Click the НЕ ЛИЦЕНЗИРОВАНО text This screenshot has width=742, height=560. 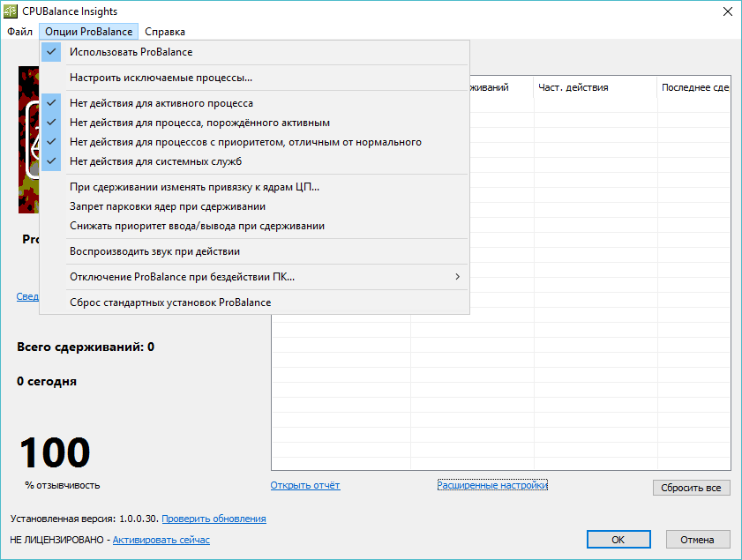[x=56, y=540]
